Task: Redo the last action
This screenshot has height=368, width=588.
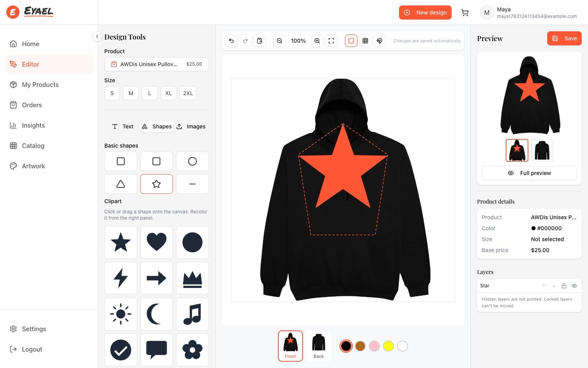Action: coord(245,41)
